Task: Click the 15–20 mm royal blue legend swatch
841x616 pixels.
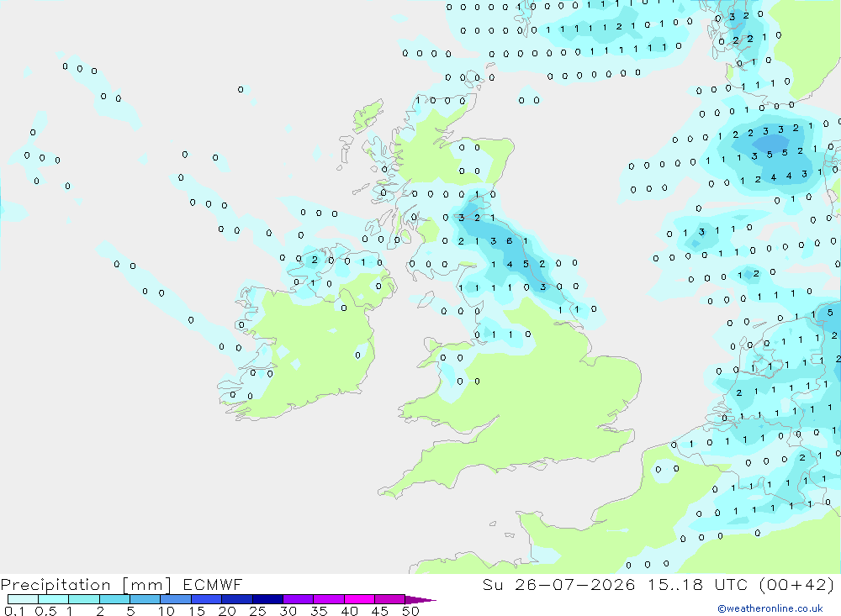Action: point(207,599)
